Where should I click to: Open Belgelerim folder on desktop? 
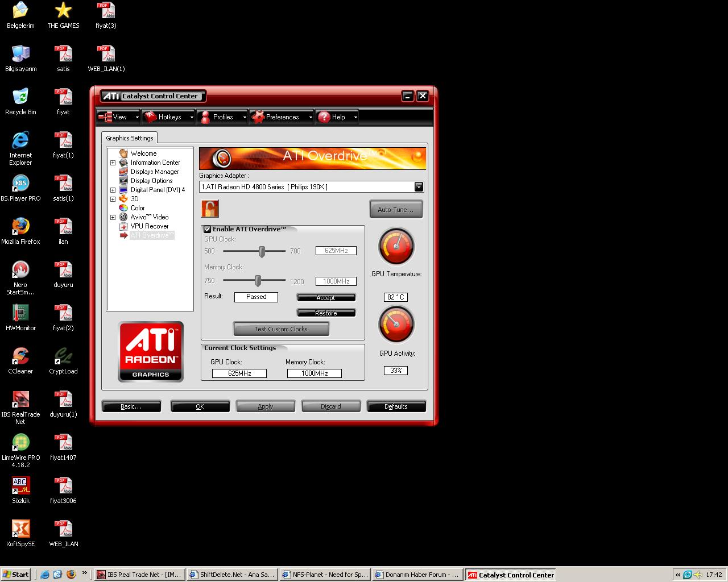click(x=20, y=15)
